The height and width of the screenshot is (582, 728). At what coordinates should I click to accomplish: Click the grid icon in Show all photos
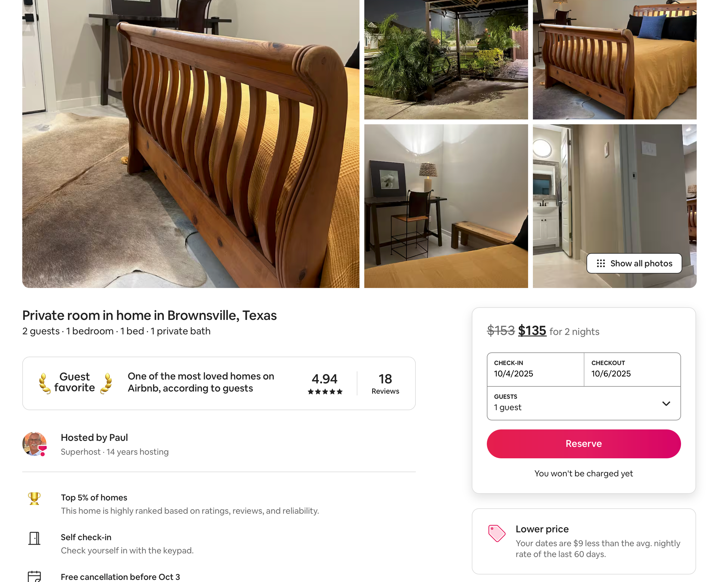click(x=601, y=263)
